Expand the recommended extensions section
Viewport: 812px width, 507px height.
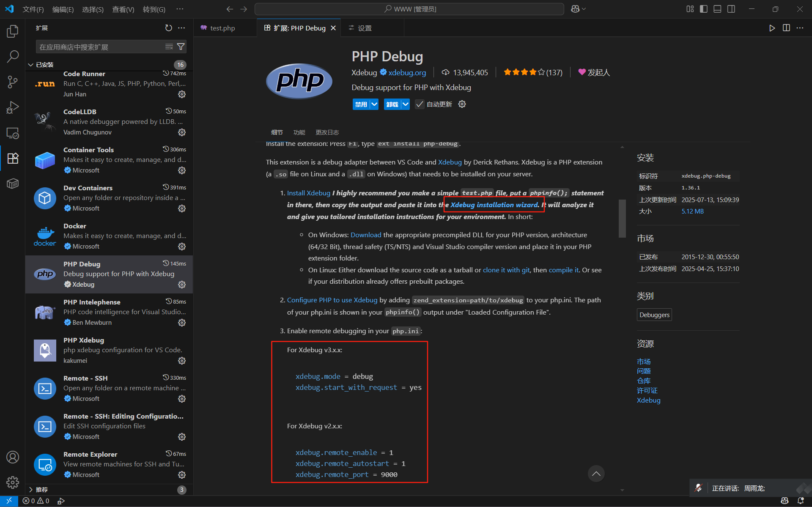coord(30,490)
